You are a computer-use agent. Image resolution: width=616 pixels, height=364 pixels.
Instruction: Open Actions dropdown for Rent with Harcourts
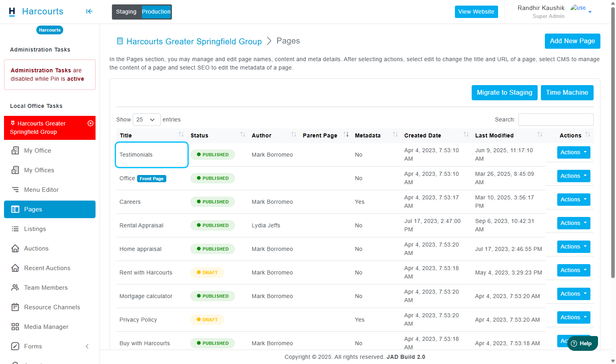tap(574, 270)
